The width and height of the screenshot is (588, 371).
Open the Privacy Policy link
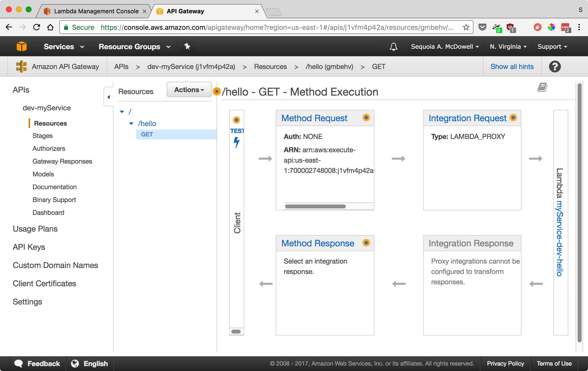point(505,363)
